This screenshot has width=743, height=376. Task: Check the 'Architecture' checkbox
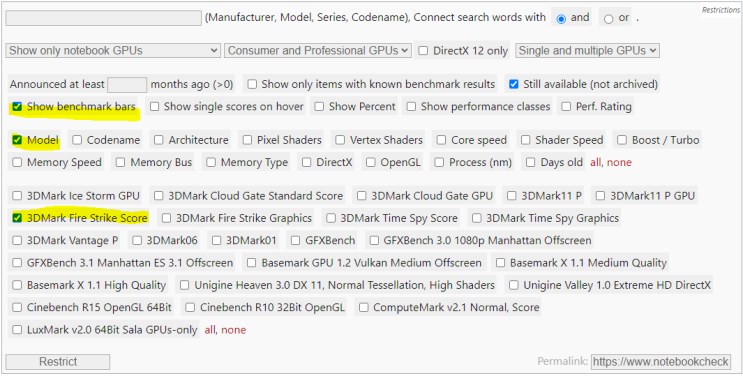(159, 140)
